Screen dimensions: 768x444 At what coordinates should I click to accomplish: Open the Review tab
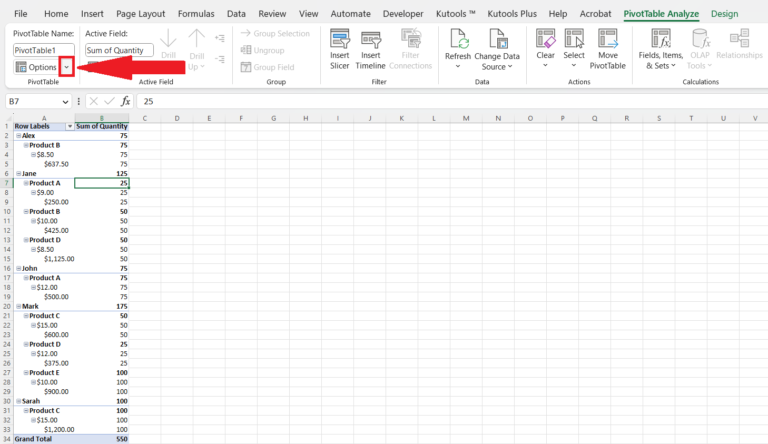(x=272, y=14)
